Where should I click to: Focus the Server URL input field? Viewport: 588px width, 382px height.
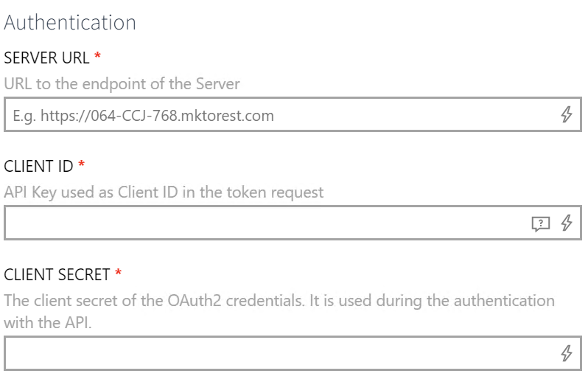280,115
